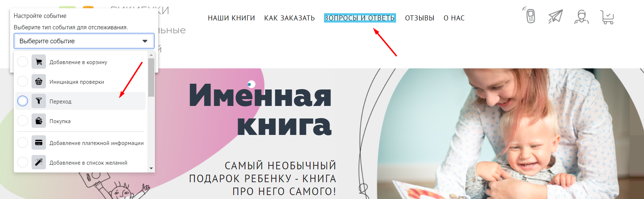Click the funnel icon beside Переход
Image resolution: width=644 pixels, height=199 pixels.
39,101
